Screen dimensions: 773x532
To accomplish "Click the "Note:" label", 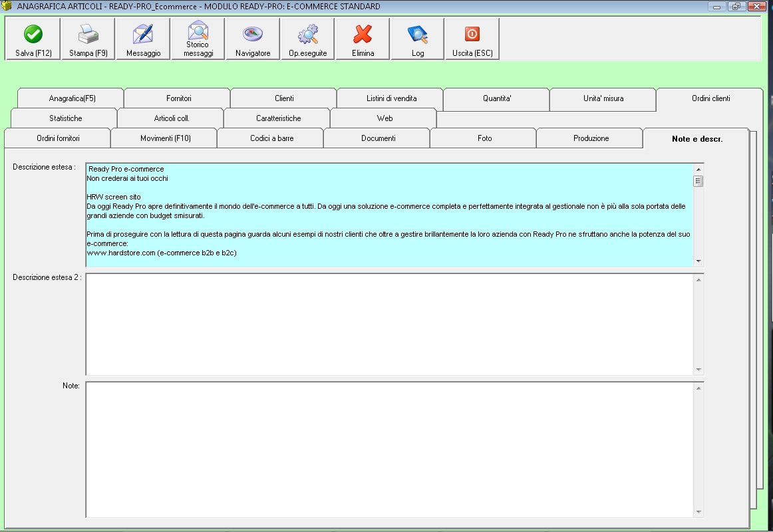I will tap(71, 386).
